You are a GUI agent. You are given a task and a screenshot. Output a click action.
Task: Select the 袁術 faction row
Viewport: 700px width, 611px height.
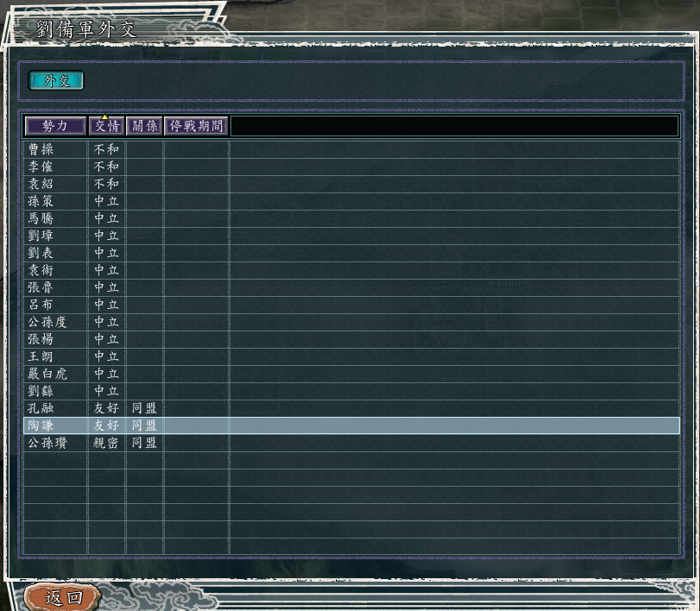tap(351, 270)
